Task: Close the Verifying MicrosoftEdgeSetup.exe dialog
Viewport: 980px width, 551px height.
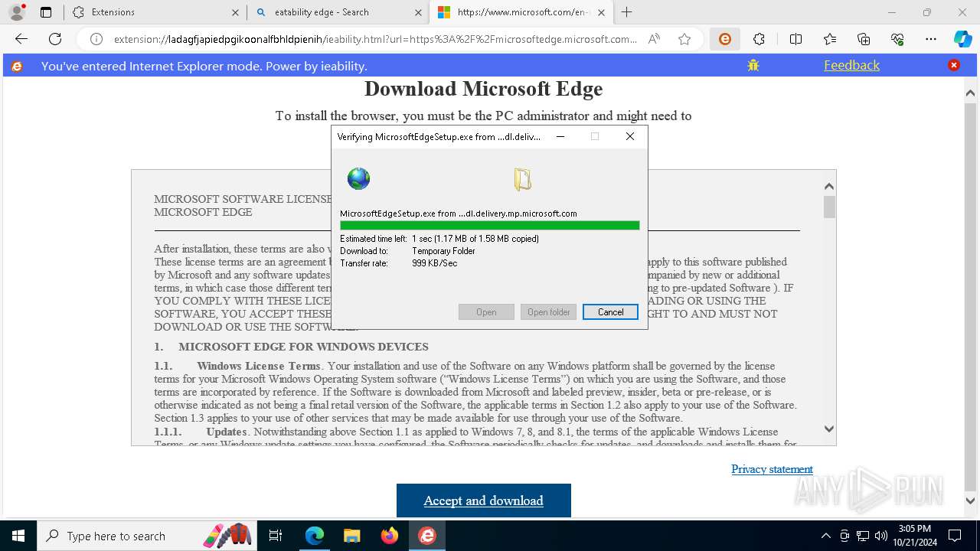Action: coord(629,136)
